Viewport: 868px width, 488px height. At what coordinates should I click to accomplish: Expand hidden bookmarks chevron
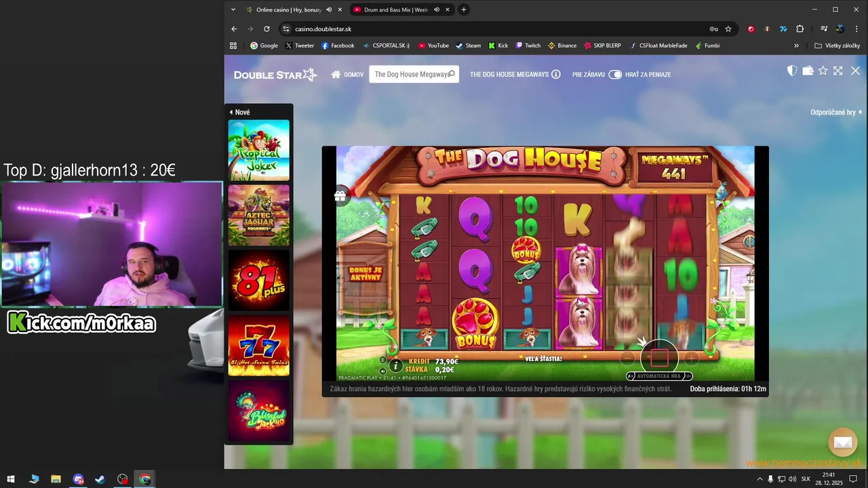point(796,45)
